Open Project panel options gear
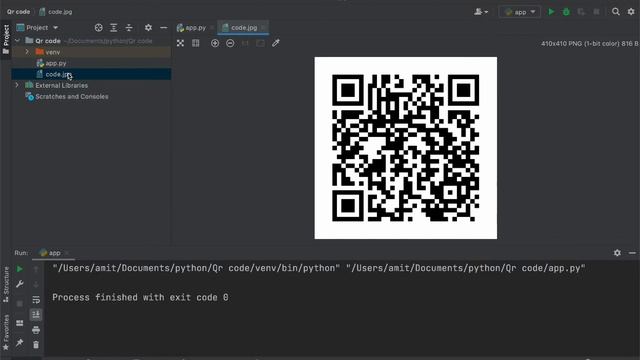The height and width of the screenshot is (360, 640). (x=148, y=28)
